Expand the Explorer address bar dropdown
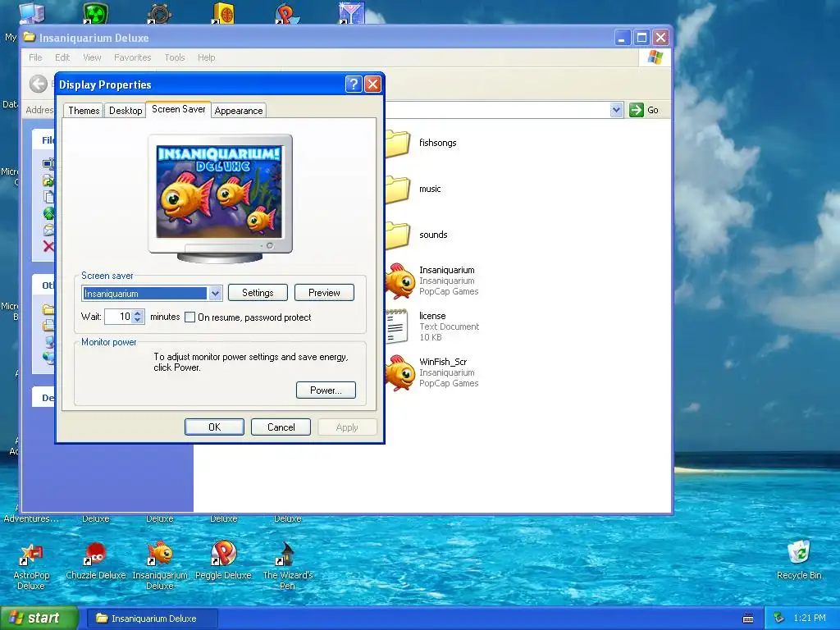Screen dimensions: 840x630 pyautogui.click(x=616, y=110)
